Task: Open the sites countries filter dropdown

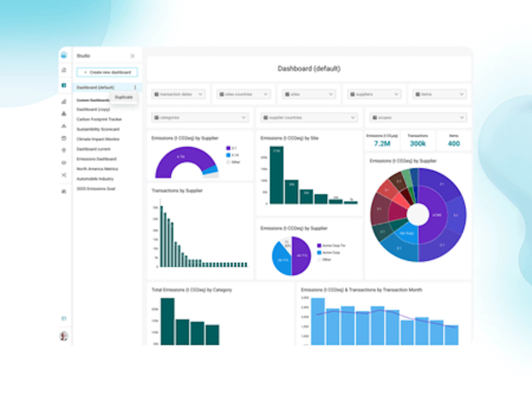Action: tap(243, 94)
